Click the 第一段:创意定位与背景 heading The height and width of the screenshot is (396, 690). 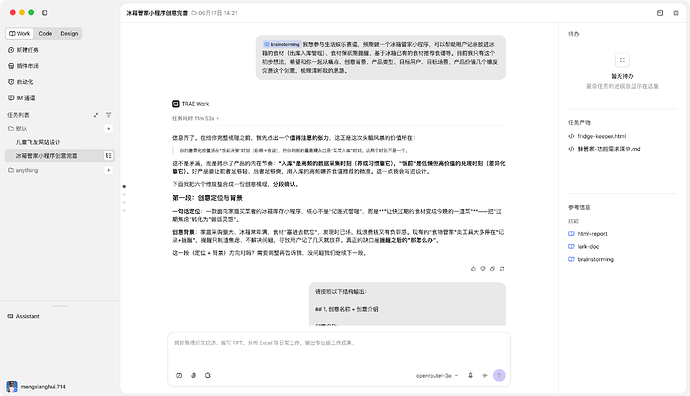[207, 198]
